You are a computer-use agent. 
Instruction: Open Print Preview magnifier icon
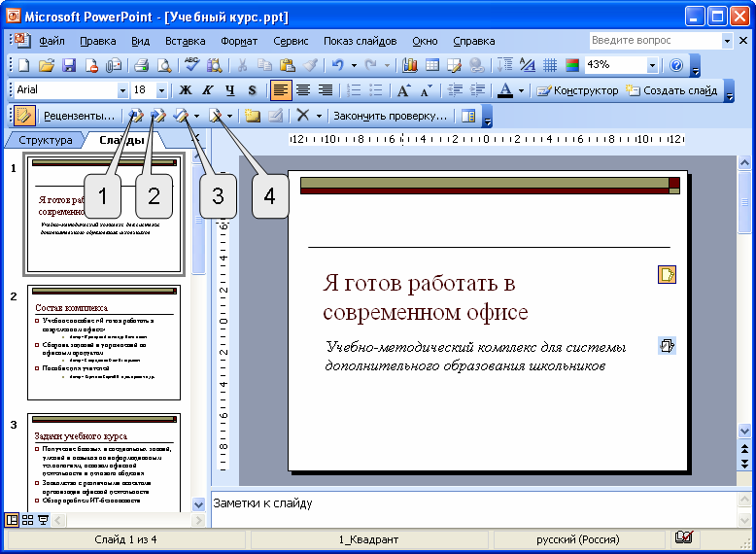point(164,65)
